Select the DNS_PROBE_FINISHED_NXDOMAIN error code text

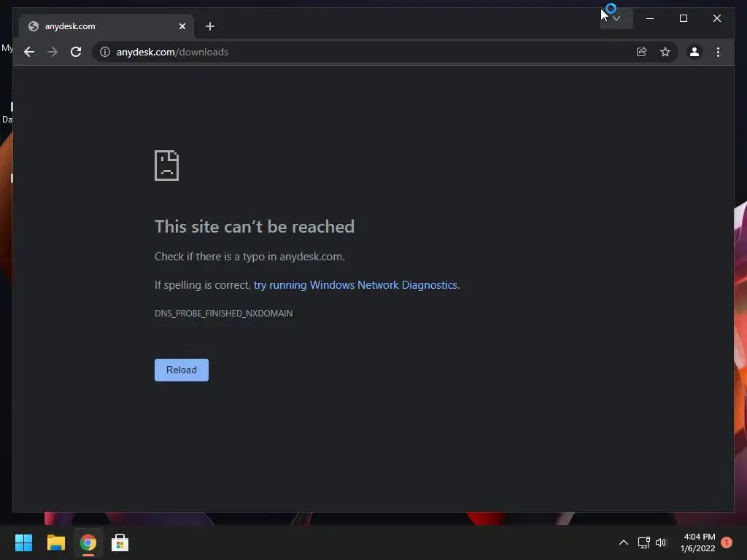point(223,314)
